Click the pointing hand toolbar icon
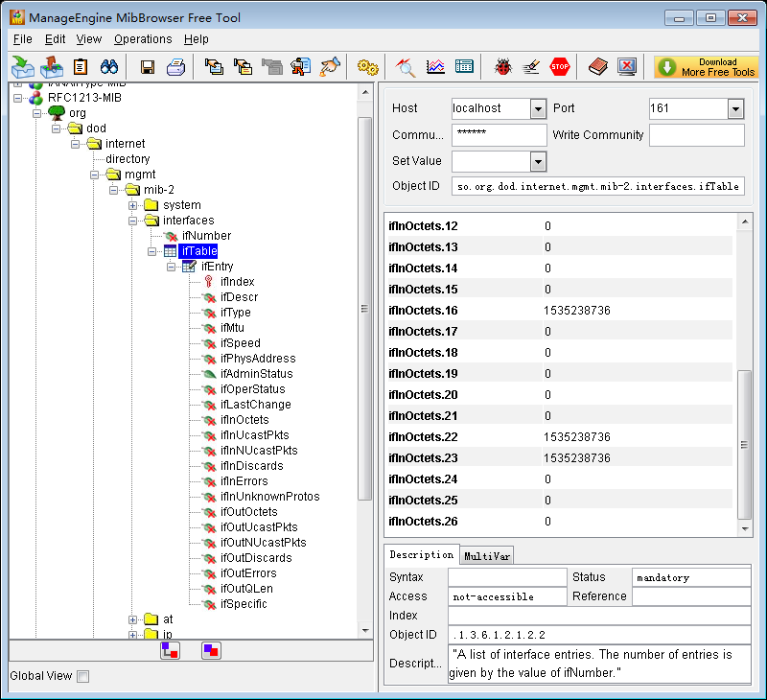The width and height of the screenshot is (767, 700). [x=330, y=66]
